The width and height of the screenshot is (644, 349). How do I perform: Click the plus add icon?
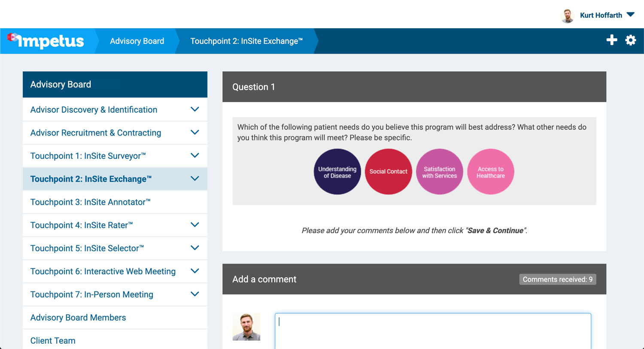[x=612, y=40]
